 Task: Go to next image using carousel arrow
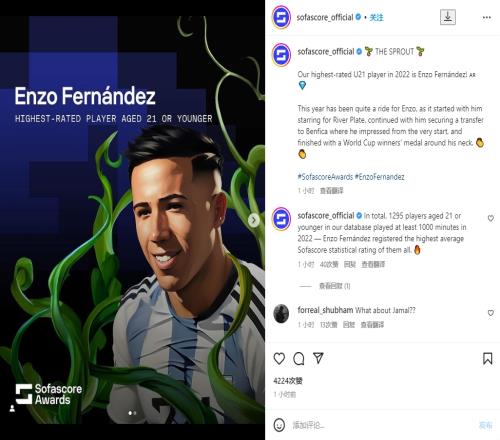point(254,220)
